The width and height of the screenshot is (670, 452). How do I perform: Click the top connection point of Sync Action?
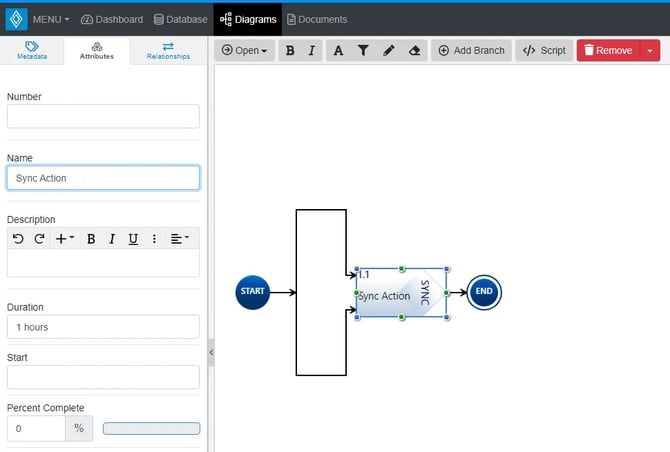tap(402, 269)
